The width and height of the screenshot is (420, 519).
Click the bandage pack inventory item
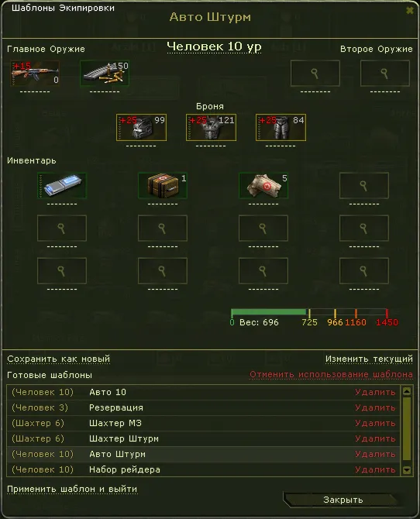pyautogui.click(x=263, y=185)
